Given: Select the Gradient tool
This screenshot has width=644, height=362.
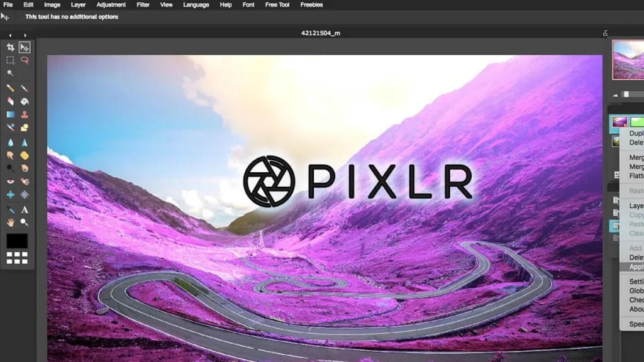Looking at the screenshot, I should tap(10, 114).
